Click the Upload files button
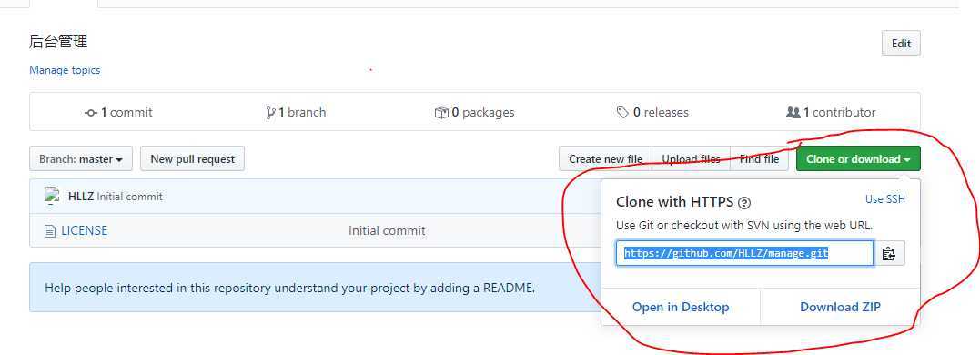Viewport: 980px width, 355px height. pyautogui.click(x=691, y=158)
